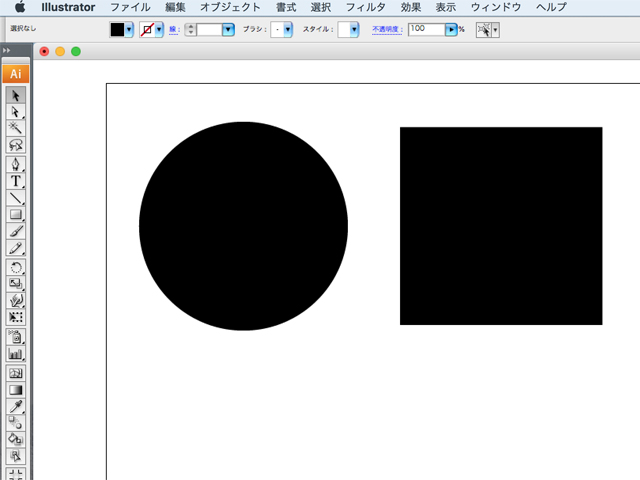
Task: Open the stroke weight dropdown
Action: point(228,29)
